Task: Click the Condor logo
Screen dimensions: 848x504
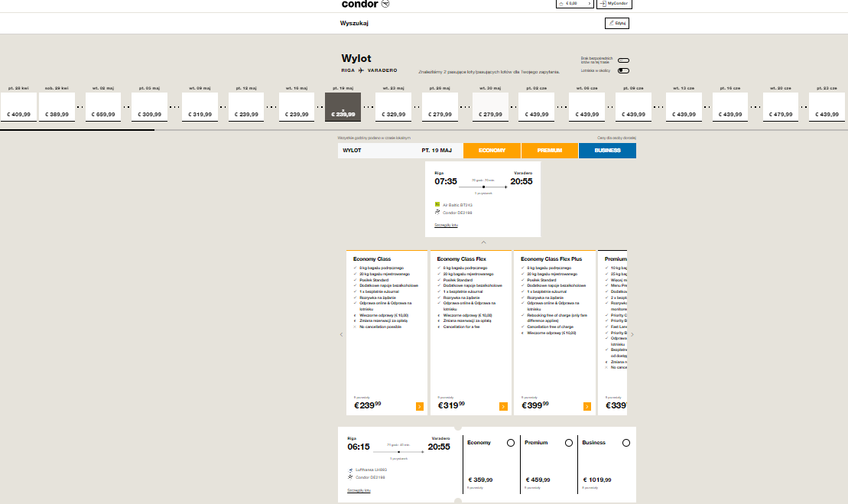Action: [x=365, y=4]
